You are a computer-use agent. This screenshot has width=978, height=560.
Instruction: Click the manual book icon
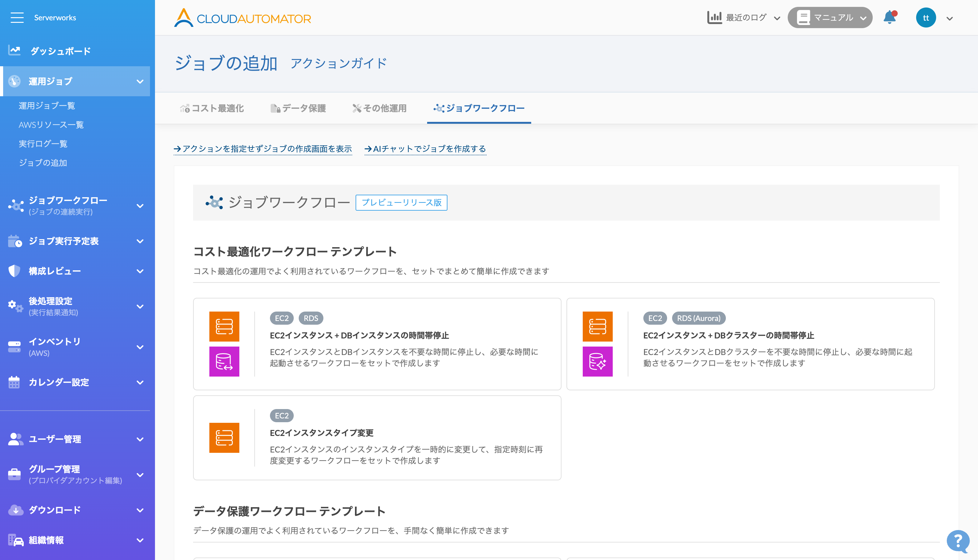click(803, 18)
